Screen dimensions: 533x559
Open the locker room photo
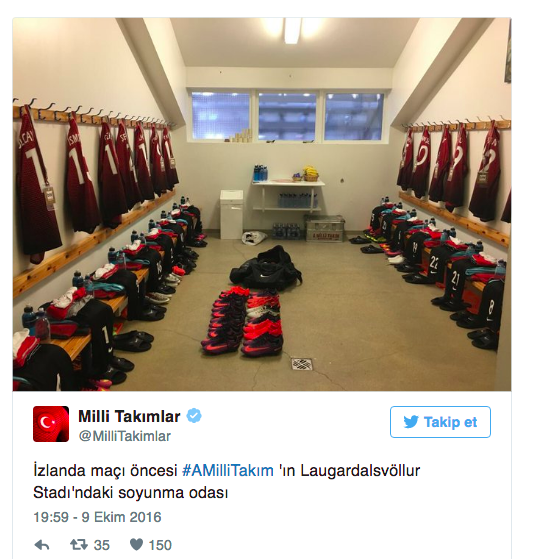click(262, 204)
